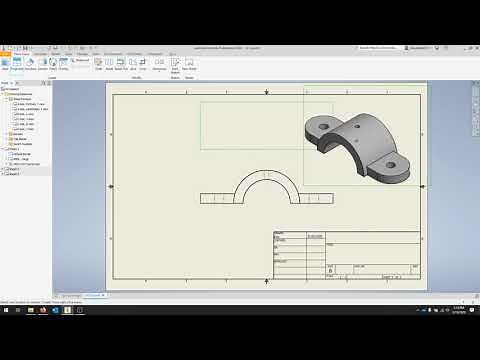Switch to the Tools ribbon tab
Screen dimensions: 480x360
[69, 54]
